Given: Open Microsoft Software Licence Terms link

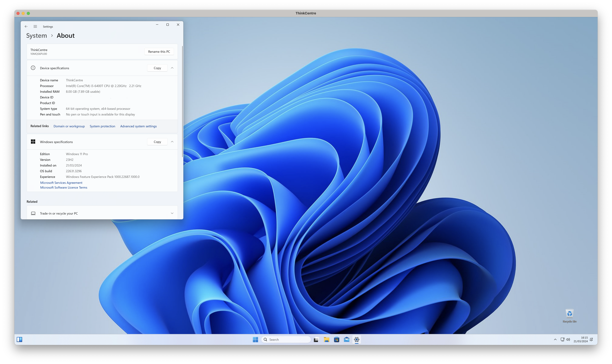Looking at the screenshot, I should click(x=64, y=187).
